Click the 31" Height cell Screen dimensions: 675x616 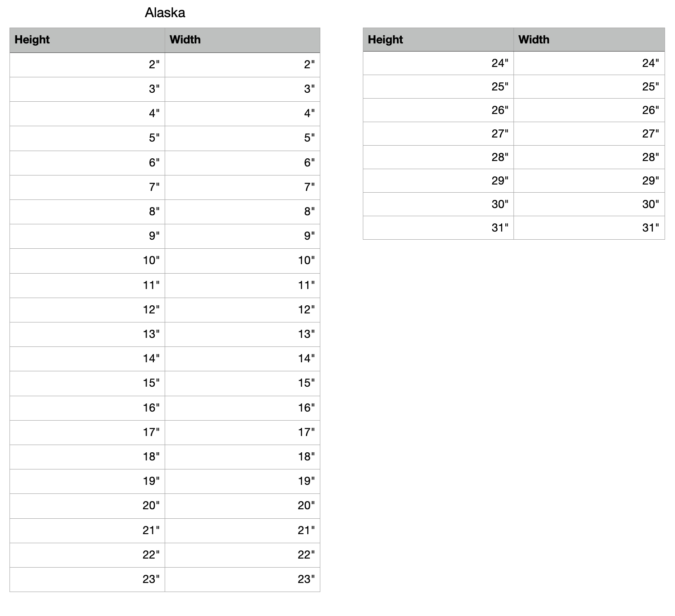(438, 228)
